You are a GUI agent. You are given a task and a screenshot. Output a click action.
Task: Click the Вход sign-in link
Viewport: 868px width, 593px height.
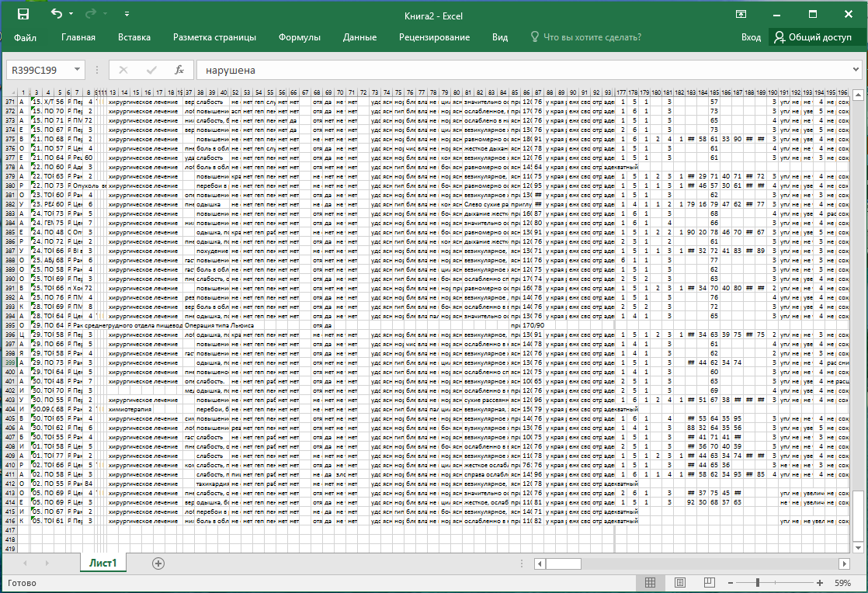[x=751, y=37]
